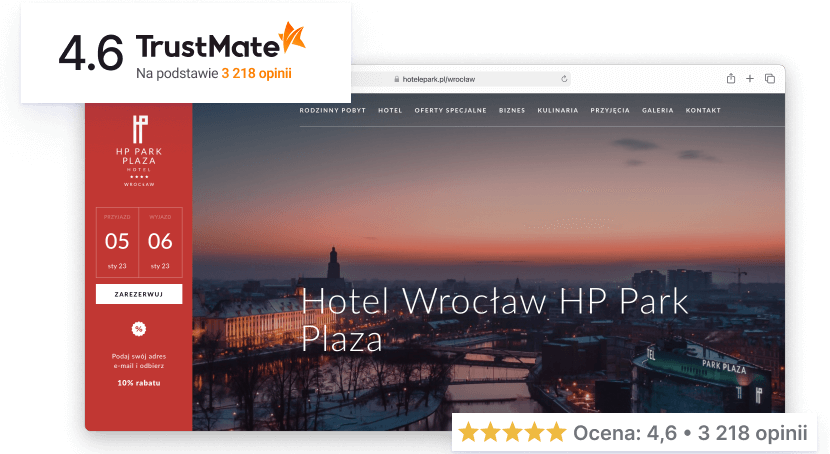The width and height of the screenshot is (830, 454).
Task: Open the Przyjęcia menu item
Action: pos(610,111)
